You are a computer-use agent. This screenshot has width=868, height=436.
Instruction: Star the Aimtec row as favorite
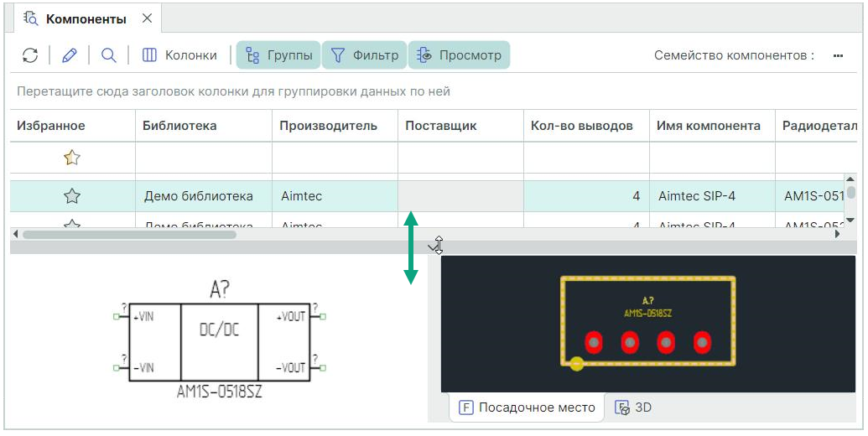pos(72,196)
